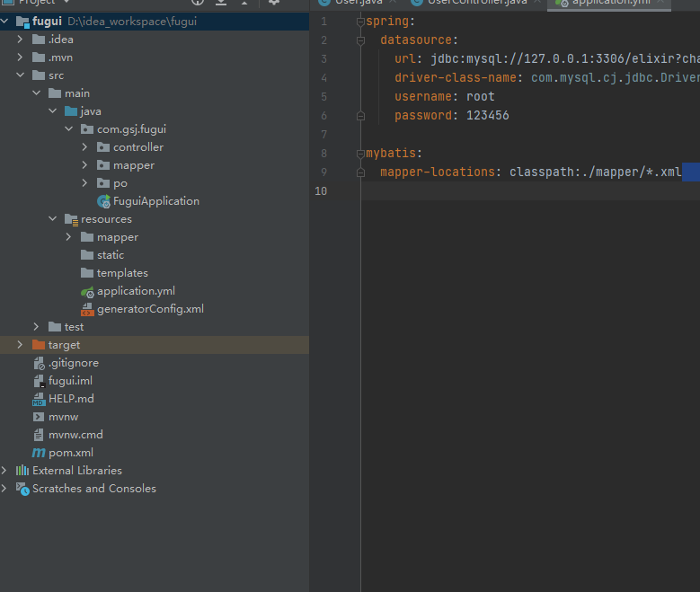Click the value 'classpath:./mapper/*.xml'
Screen dimensions: 700x592
coord(596,172)
